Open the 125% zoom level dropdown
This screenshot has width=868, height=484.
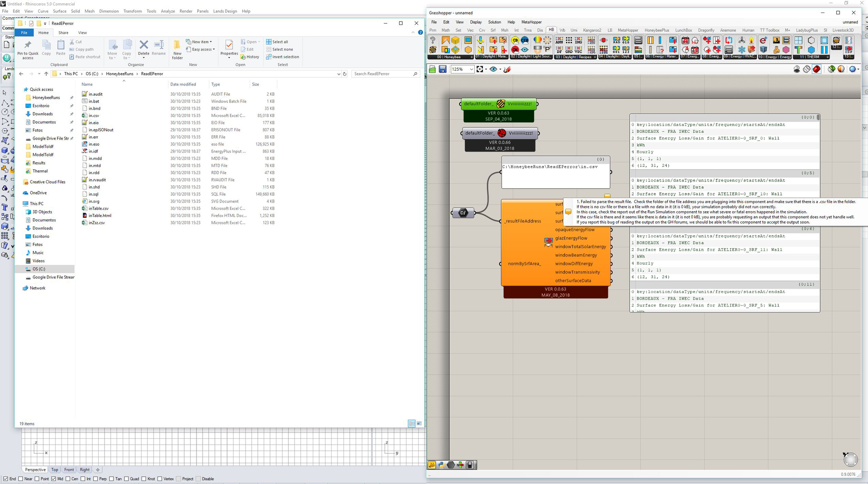tap(471, 69)
